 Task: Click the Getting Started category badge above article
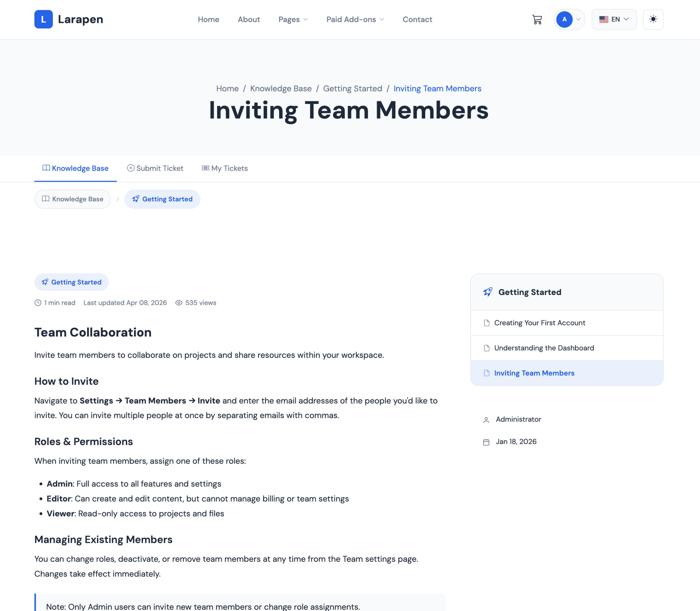click(72, 282)
